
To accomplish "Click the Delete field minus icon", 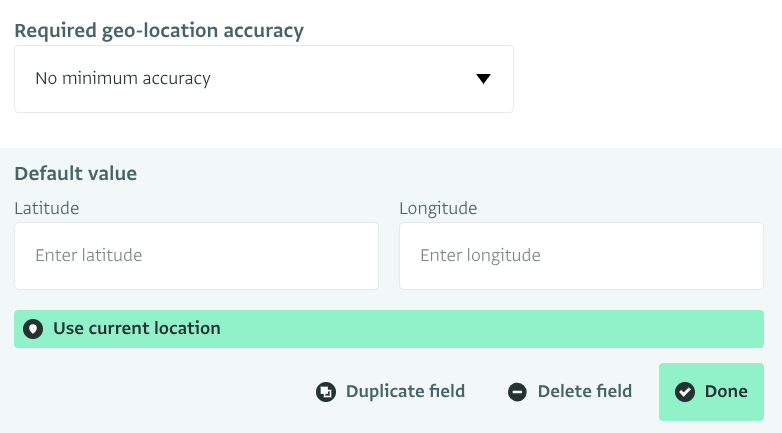I will (517, 392).
